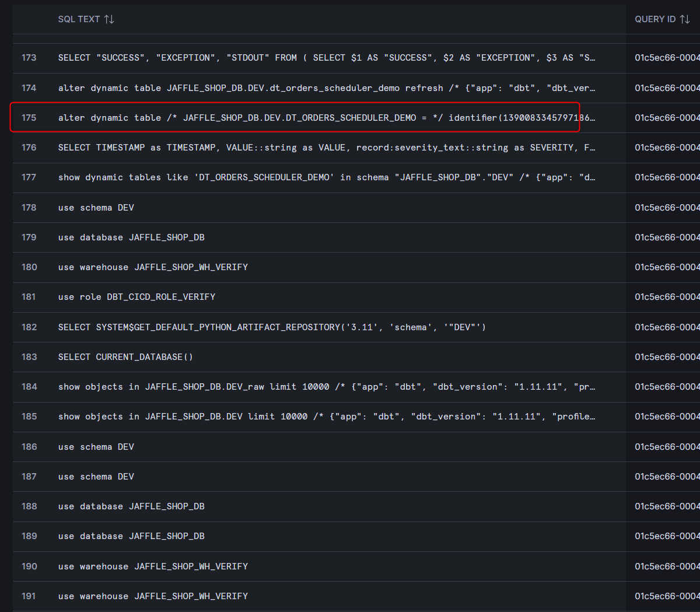This screenshot has height=612, width=700.
Task: Open row 184 show objects DEV_raw query
Action: (x=327, y=387)
